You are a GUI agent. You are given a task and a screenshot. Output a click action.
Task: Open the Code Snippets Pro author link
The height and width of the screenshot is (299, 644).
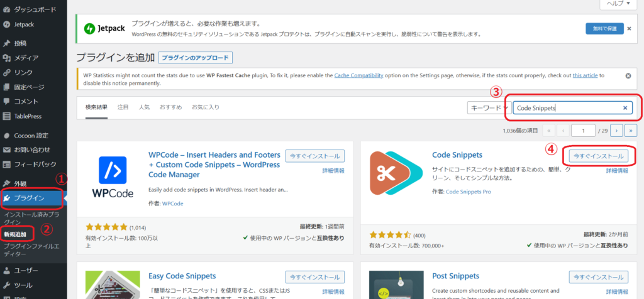468,192
